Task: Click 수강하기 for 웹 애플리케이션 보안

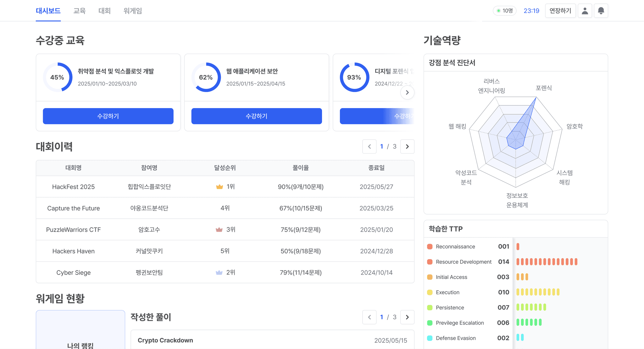Action: [x=257, y=116]
